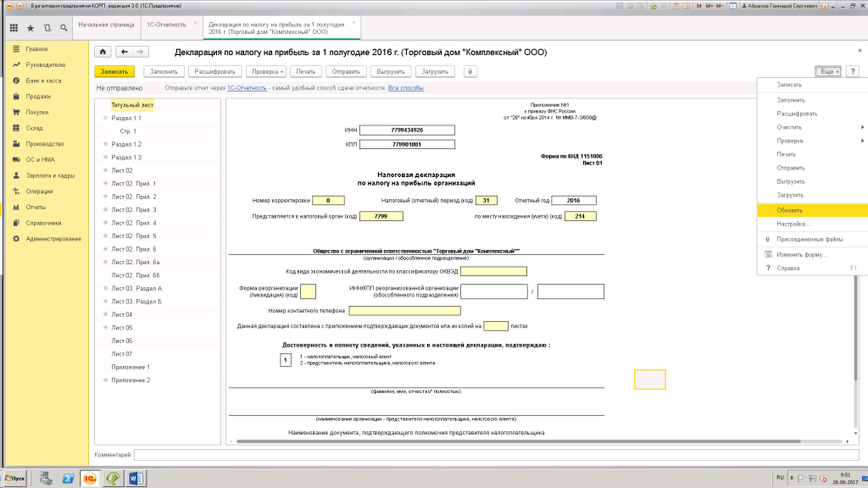
Task: Click the Комментарий input field
Action: pos(496,455)
